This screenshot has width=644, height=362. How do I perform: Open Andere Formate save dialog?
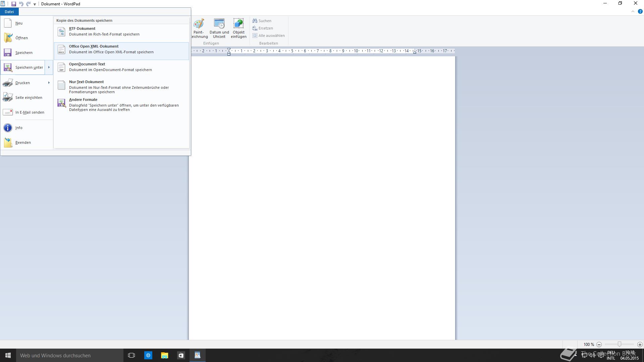tap(121, 105)
